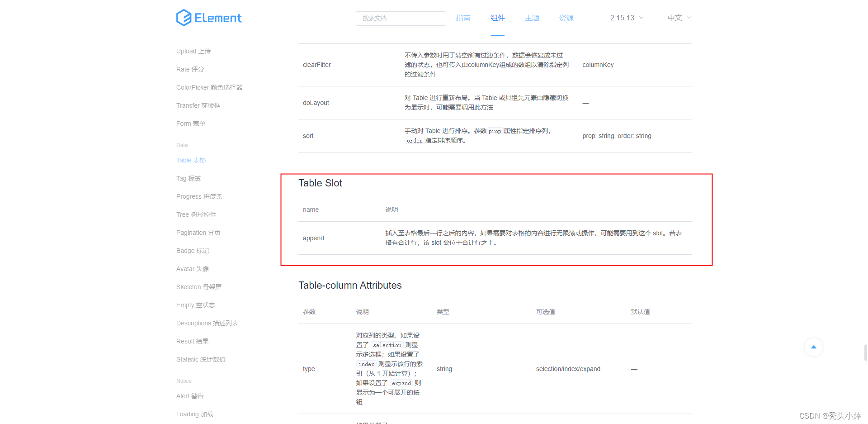Select Table 表格 in the sidebar
This screenshot has width=868, height=424.
(191, 160)
